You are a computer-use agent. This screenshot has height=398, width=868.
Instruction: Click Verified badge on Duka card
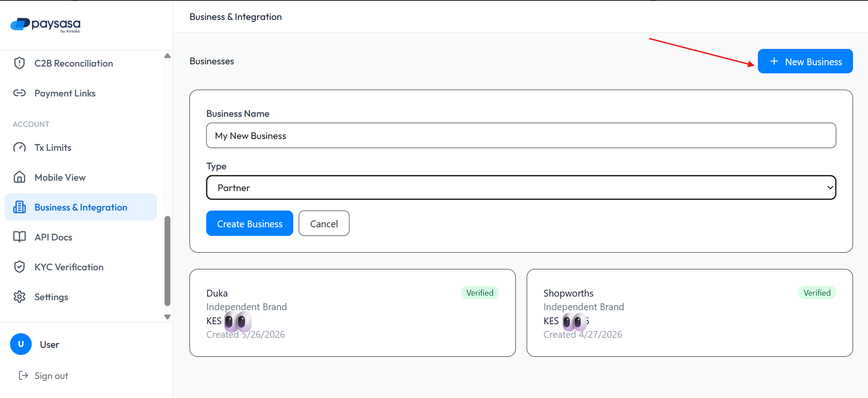(x=480, y=293)
